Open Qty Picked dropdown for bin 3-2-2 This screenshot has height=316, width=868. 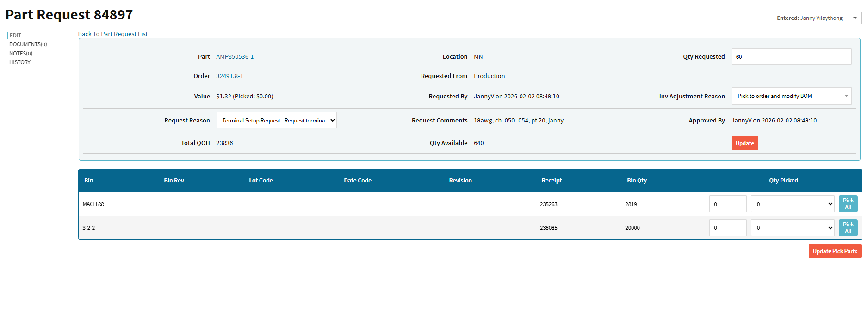click(x=792, y=228)
